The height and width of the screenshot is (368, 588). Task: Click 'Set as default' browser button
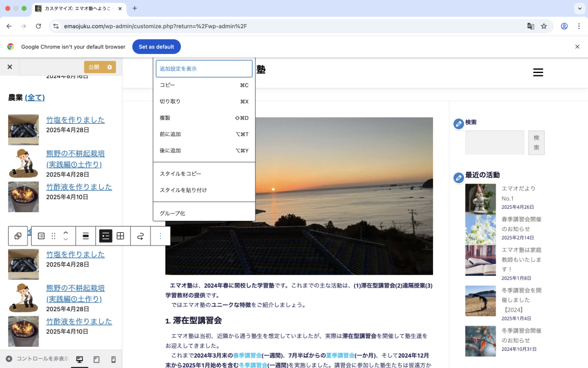pos(156,47)
